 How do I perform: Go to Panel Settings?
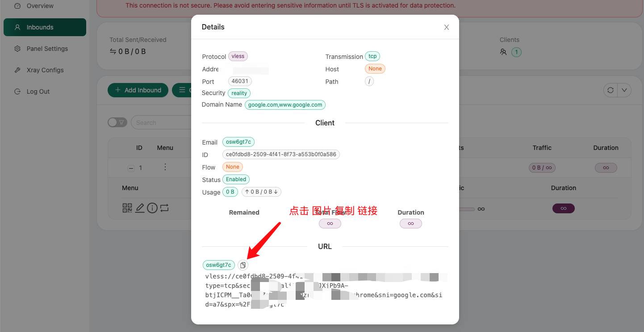47,49
